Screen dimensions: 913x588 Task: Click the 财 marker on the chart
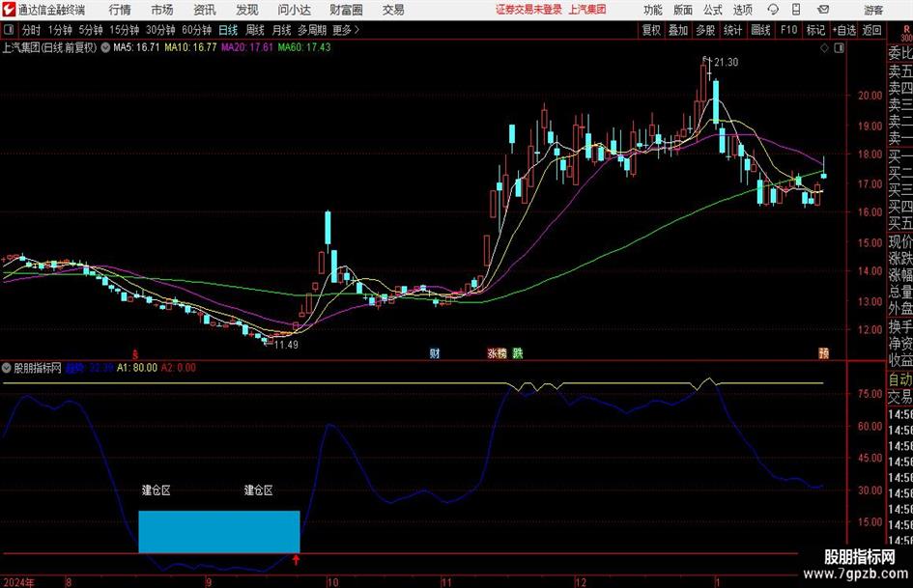(x=435, y=352)
